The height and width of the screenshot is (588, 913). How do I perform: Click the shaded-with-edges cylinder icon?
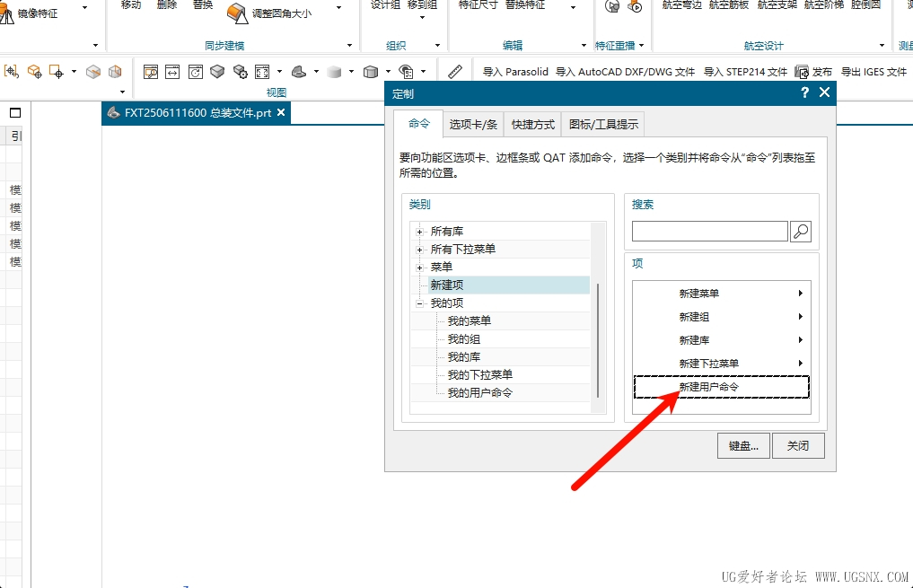[371, 72]
